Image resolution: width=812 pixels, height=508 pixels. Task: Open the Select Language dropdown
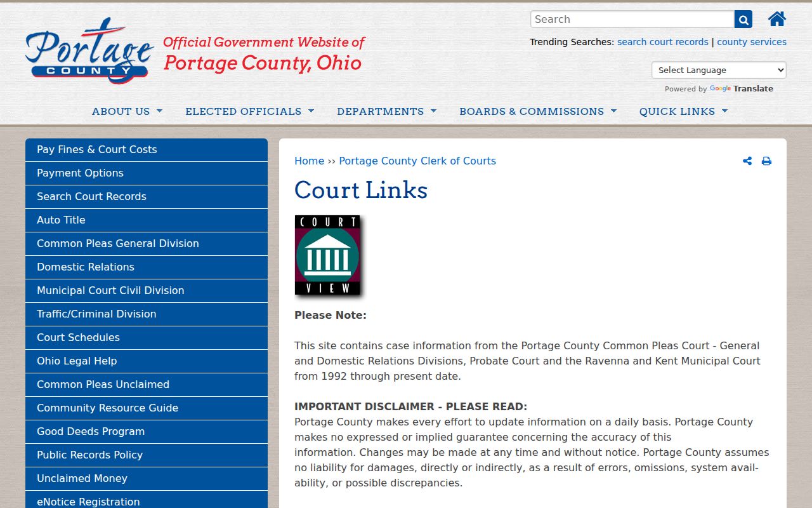pyautogui.click(x=719, y=70)
